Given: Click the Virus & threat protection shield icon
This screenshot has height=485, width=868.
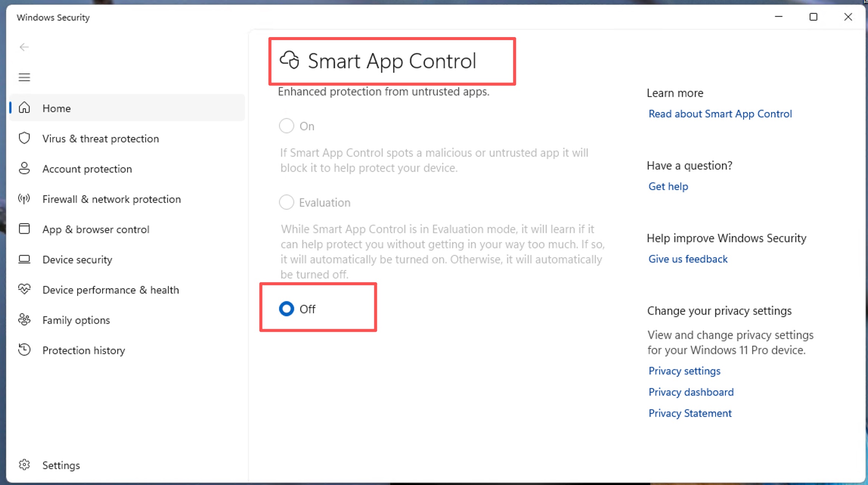Looking at the screenshot, I should click(24, 138).
